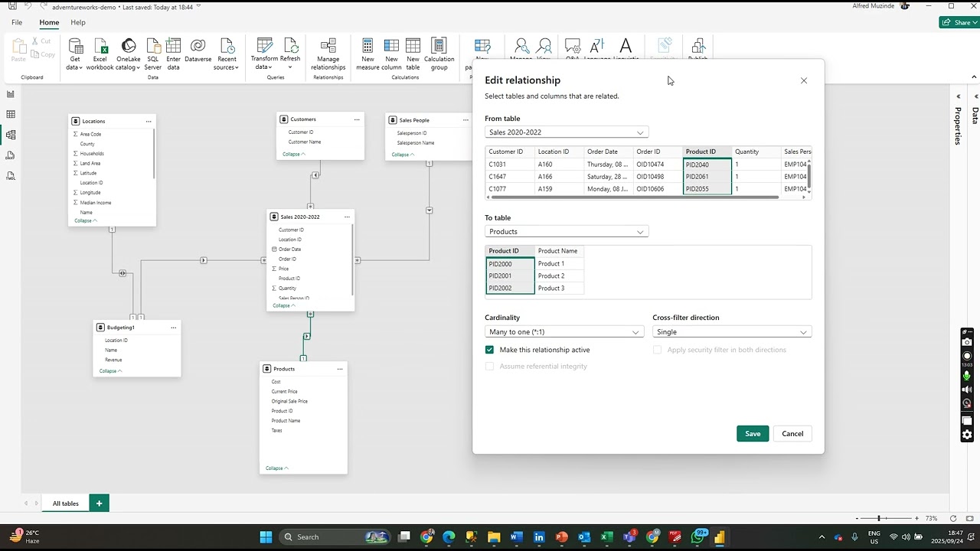
Task: Open the File menu
Action: 17,22
